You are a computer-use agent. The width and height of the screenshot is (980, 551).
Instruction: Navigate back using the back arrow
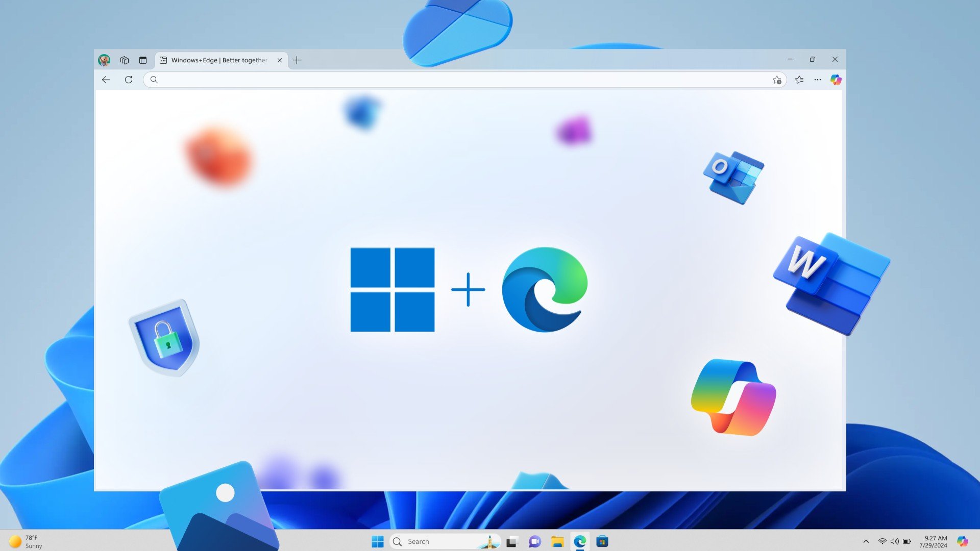(x=107, y=80)
